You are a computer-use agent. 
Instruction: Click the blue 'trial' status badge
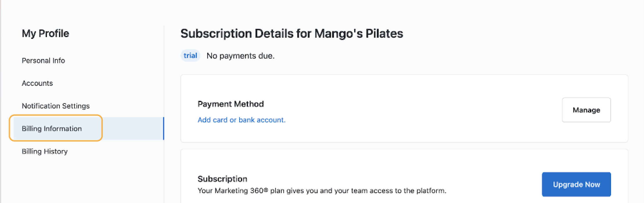(190, 56)
